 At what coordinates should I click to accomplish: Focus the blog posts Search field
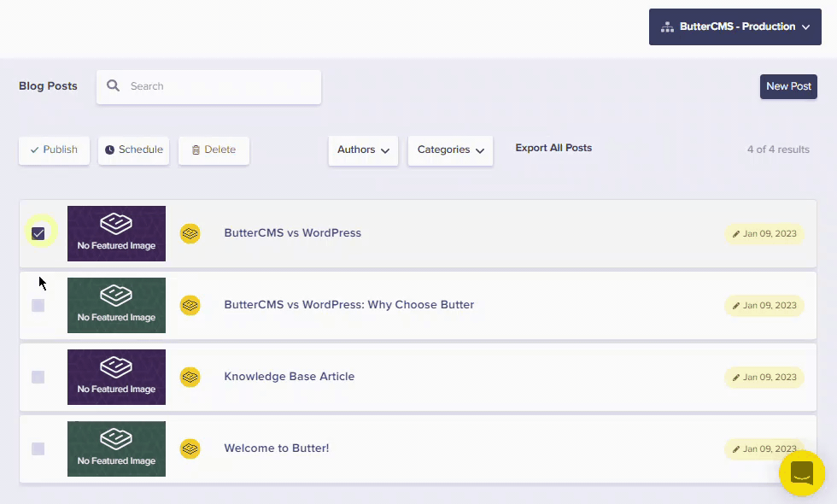point(218,86)
